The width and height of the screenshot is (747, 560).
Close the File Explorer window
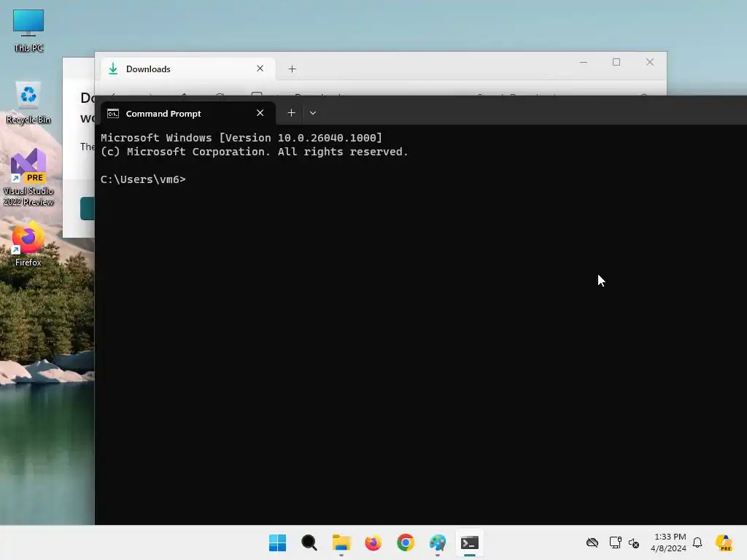pyautogui.click(x=650, y=63)
